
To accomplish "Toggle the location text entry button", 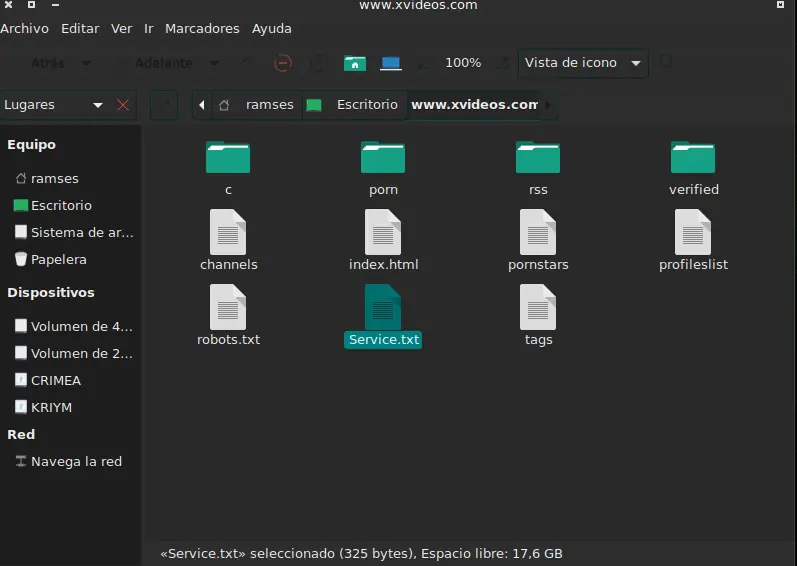I will pos(164,105).
